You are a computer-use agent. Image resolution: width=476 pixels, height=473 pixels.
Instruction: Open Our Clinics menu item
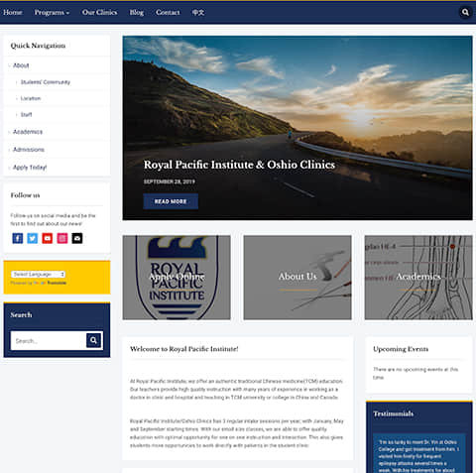click(99, 12)
